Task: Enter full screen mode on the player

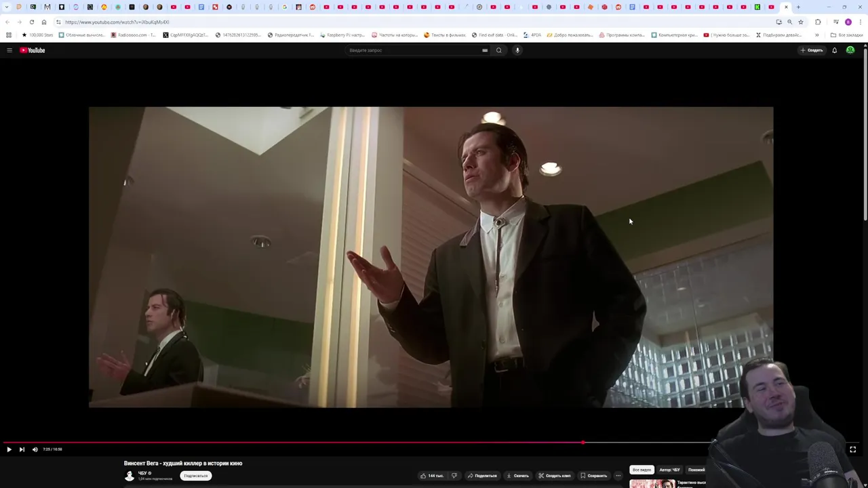Action: click(x=853, y=449)
